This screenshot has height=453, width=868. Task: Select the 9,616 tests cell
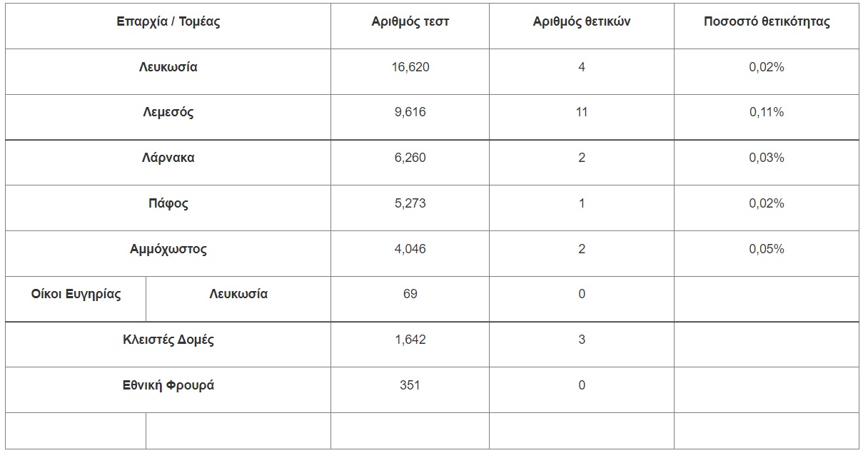click(410, 112)
